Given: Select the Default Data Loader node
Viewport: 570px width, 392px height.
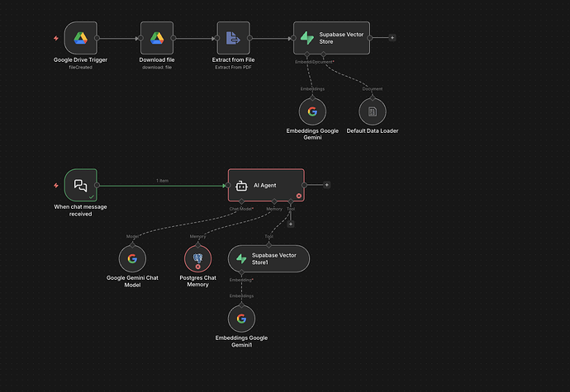Looking at the screenshot, I should click(x=373, y=111).
